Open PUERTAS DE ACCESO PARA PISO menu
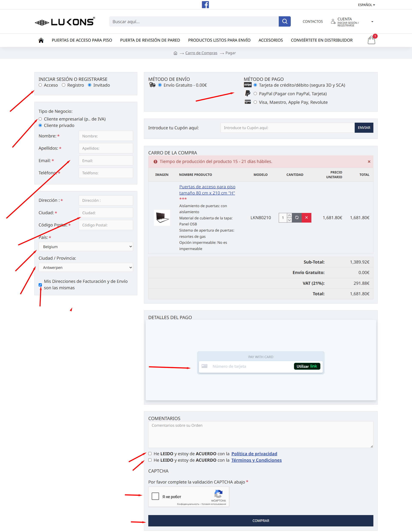The height and width of the screenshot is (532, 412). (82, 40)
